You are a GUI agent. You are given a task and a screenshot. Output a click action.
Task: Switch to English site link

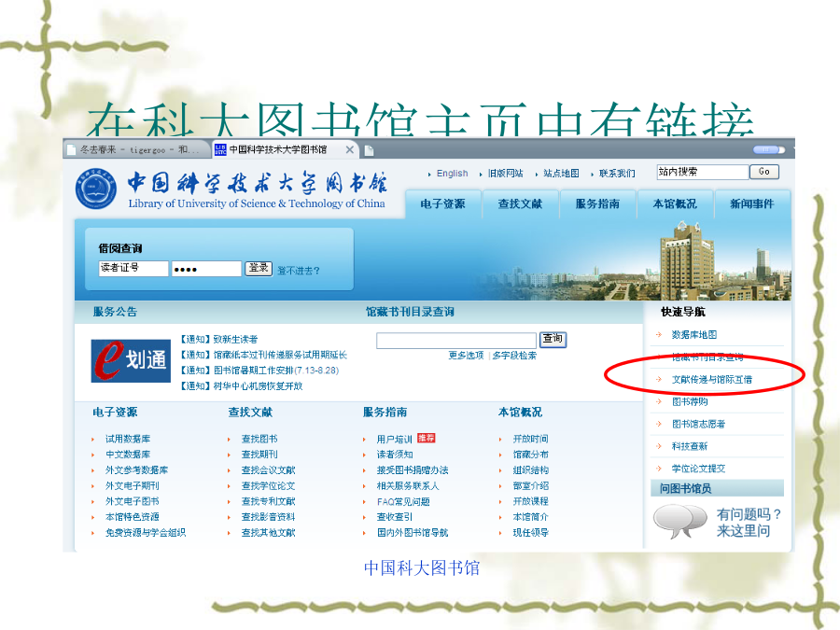tap(452, 173)
